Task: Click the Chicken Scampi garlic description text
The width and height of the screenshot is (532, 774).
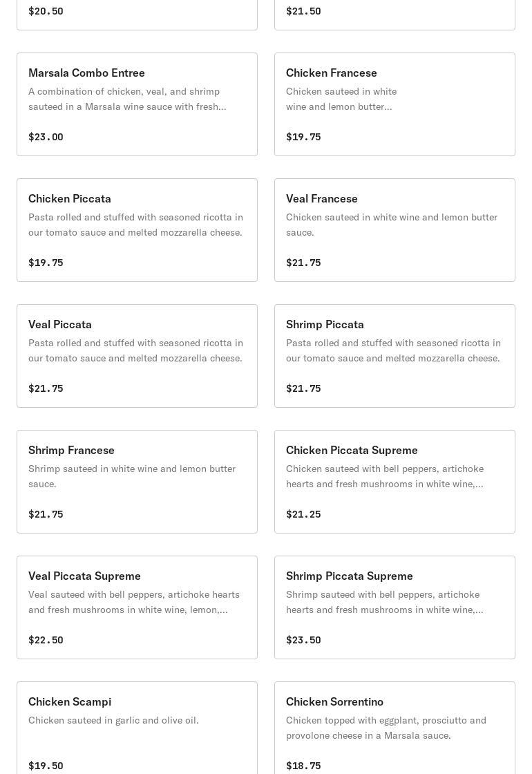Action: tap(113, 720)
